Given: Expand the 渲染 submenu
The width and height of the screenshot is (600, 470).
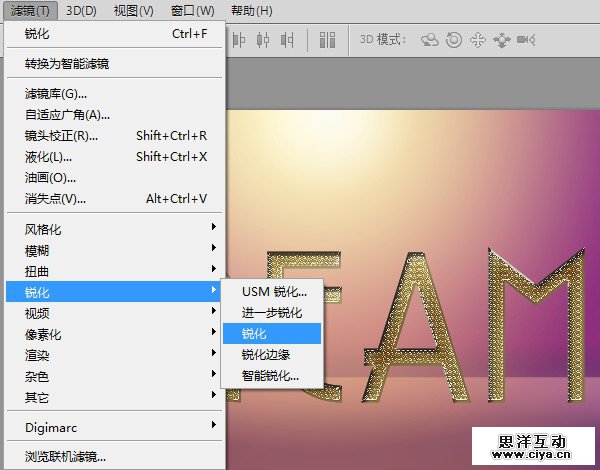Looking at the screenshot, I should pyautogui.click(x=114, y=356).
